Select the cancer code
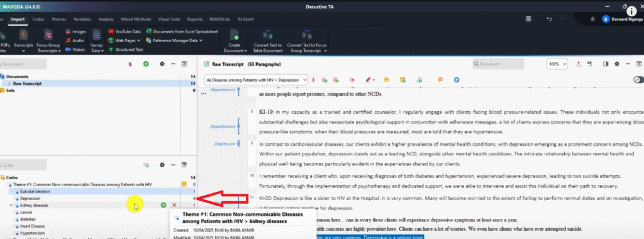The width and height of the screenshot is (644, 239). (x=26, y=213)
